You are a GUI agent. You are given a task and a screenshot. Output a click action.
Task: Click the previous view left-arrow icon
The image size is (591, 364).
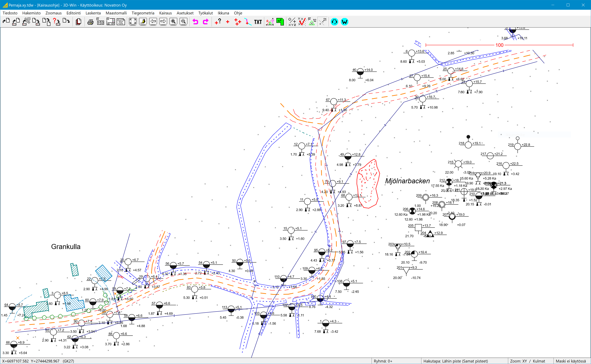pyautogui.click(x=153, y=22)
